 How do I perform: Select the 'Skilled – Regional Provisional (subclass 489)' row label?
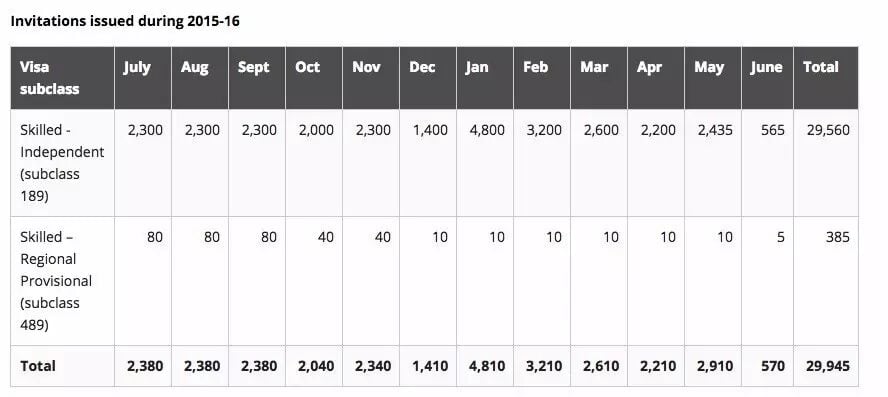tap(62, 281)
